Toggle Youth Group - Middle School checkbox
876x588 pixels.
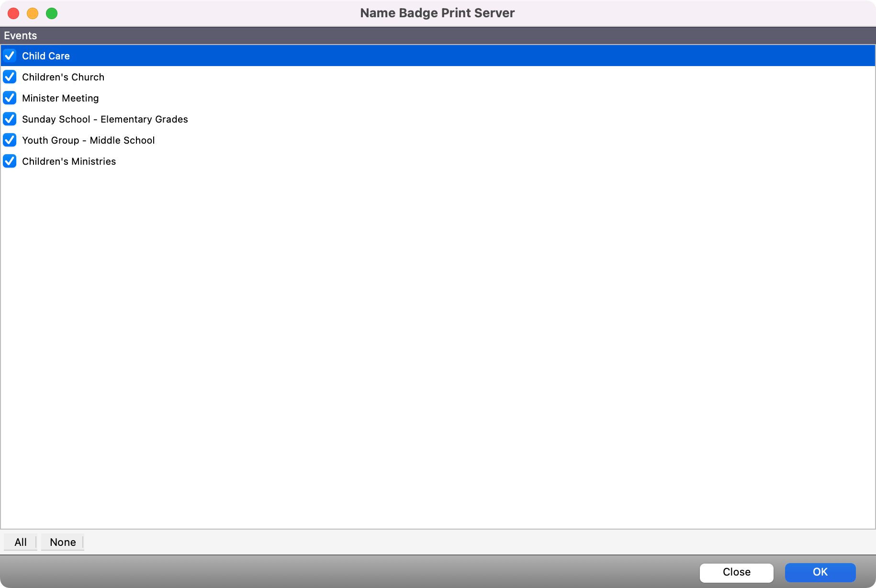click(10, 140)
